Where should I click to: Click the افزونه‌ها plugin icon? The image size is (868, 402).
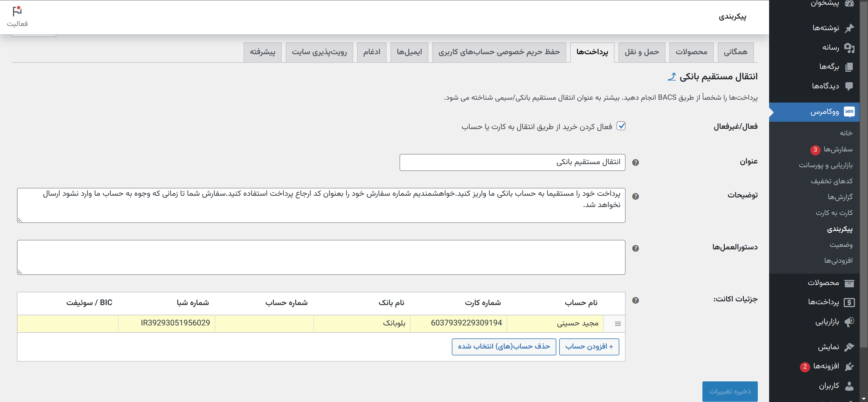pos(849,366)
